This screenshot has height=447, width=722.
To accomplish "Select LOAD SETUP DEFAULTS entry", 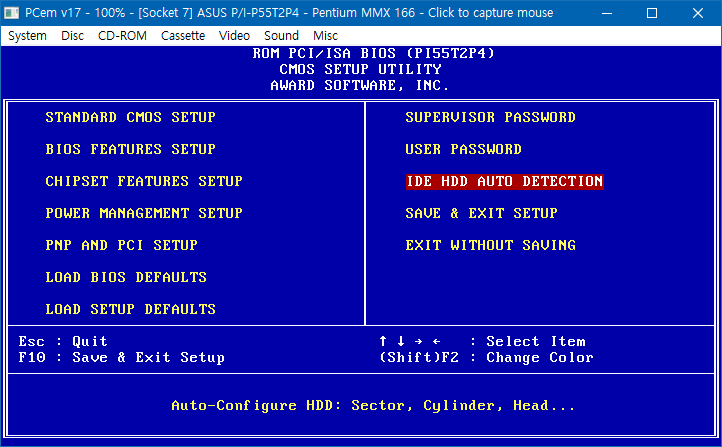I will pyautogui.click(x=130, y=309).
